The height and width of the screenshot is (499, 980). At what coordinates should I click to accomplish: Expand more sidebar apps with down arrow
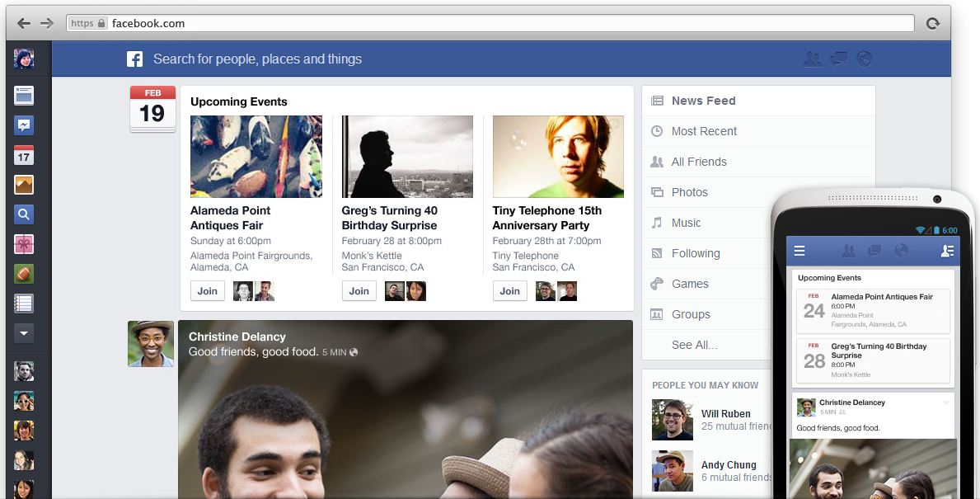(24, 333)
